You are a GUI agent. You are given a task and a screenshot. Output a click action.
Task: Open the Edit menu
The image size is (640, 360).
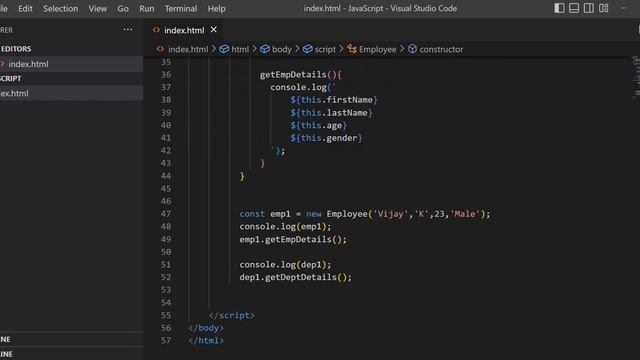25,9
